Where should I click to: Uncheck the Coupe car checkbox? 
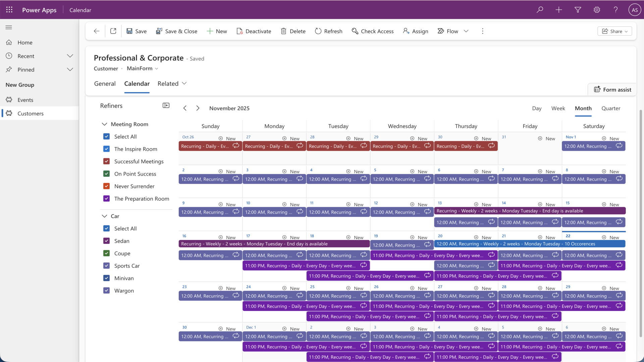pos(106,253)
